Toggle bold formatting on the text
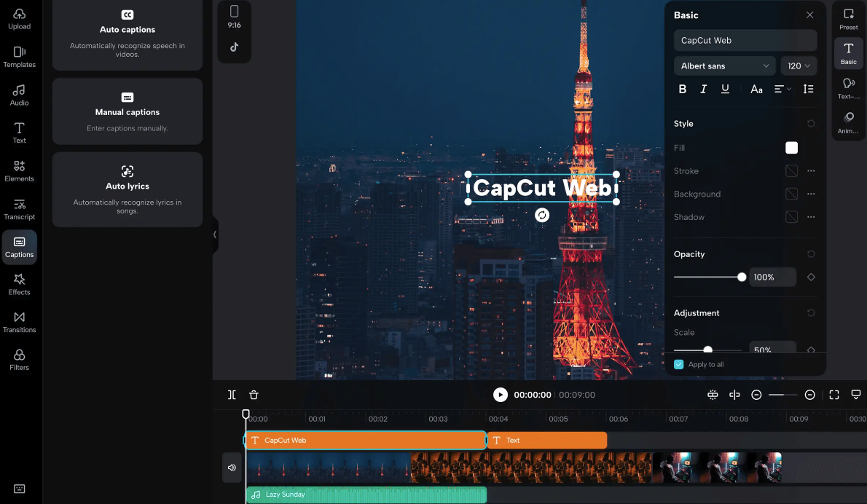Image resolution: width=867 pixels, height=504 pixels. [683, 89]
